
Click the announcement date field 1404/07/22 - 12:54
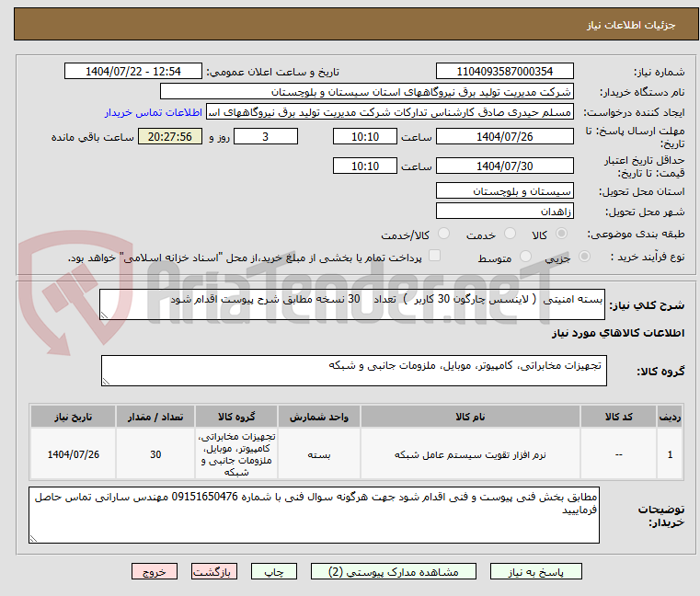[x=133, y=72]
